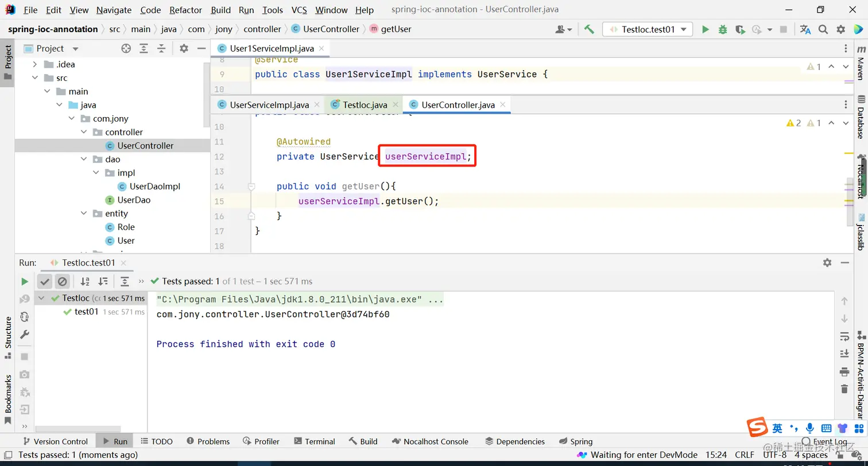Expand all nodes in the Project panel

coord(144,49)
